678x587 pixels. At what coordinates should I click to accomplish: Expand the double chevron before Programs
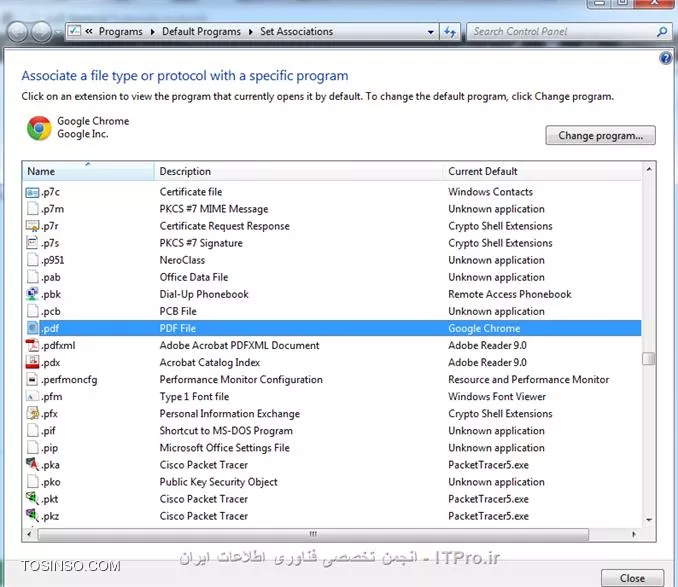[89, 32]
